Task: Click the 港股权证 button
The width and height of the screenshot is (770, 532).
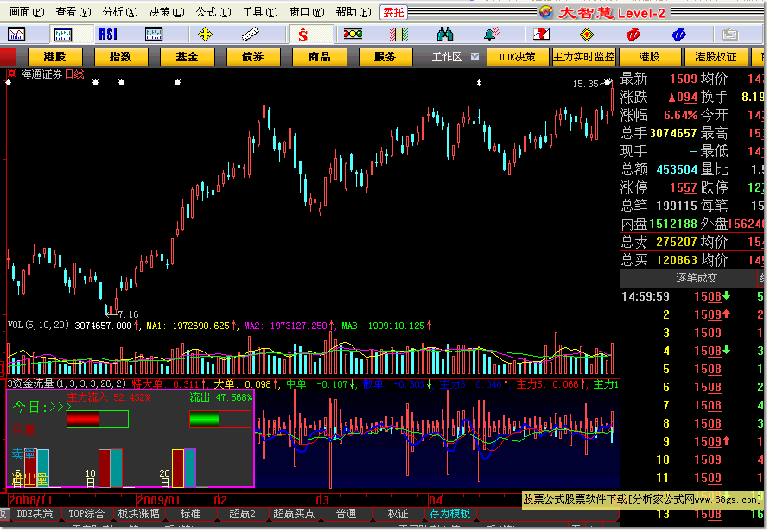Action: coord(716,57)
